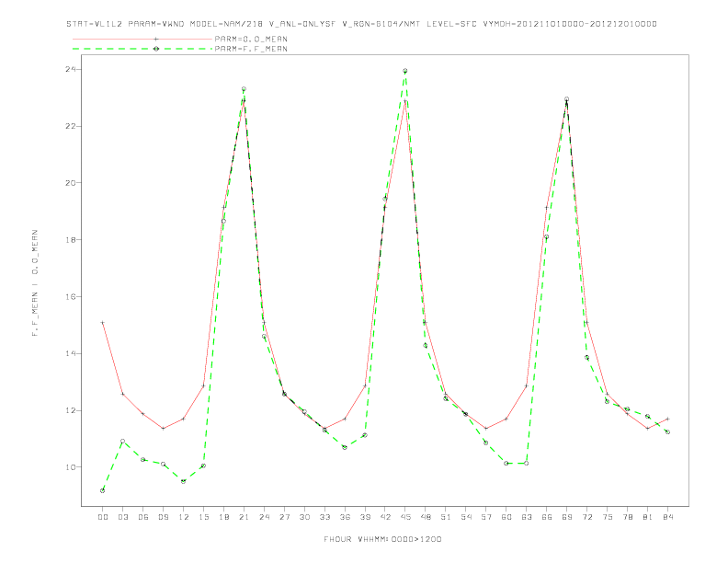728x563 pixels.
Task: Click the chart title starting STAT=VL1L2
Action: [x=361, y=24]
